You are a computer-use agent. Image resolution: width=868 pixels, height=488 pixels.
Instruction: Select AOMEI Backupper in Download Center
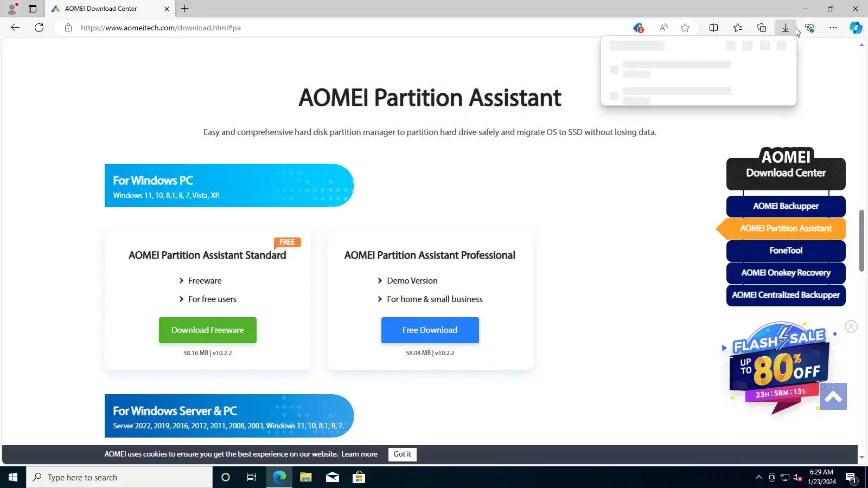(x=786, y=206)
